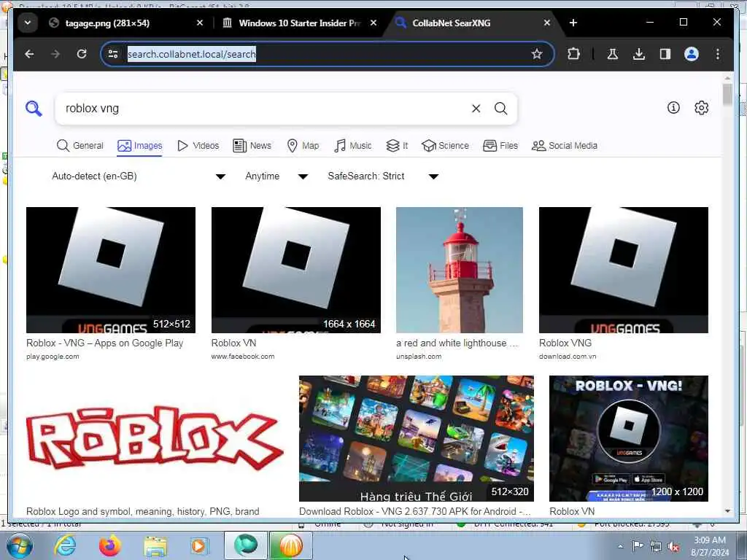Expand the Auto-detect (en-GB) language dropdown
The width and height of the screenshot is (747, 560).
[x=138, y=176]
